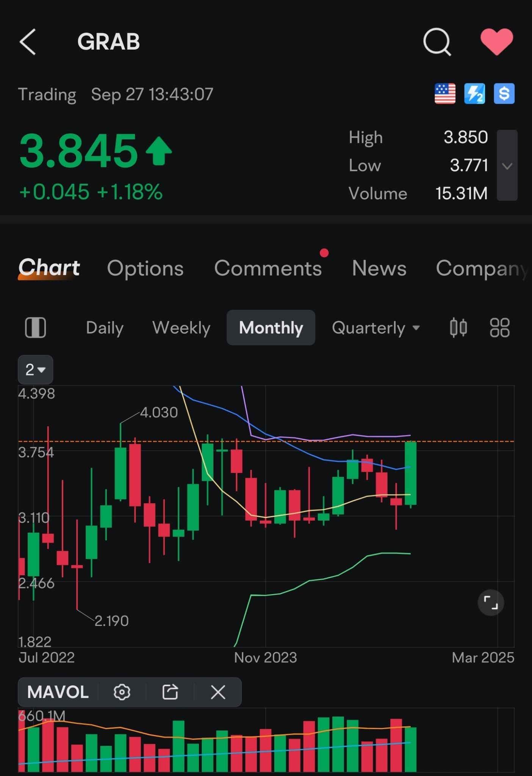Tap the MAVOL indicator label

click(x=58, y=692)
